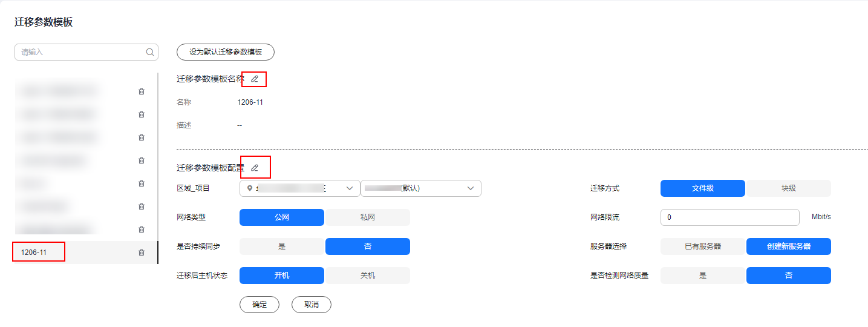Edit migration template configuration using pencil icon

(255, 168)
